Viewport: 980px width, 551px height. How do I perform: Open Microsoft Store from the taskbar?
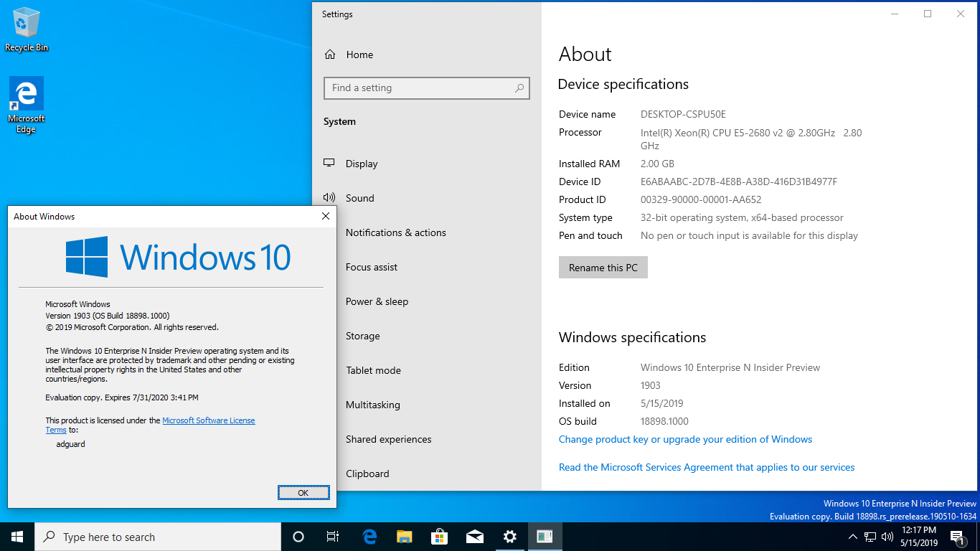pyautogui.click(x=439, y=537)
